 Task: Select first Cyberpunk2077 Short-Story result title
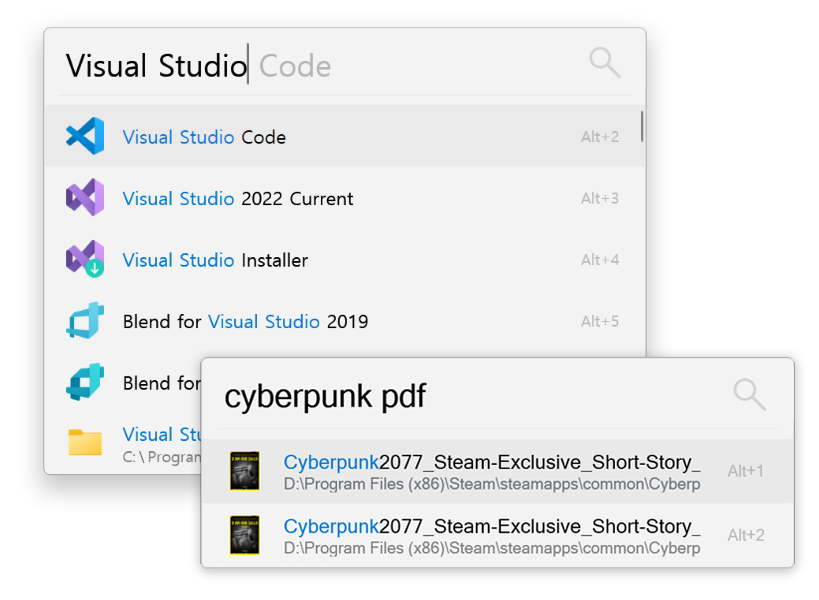click(491, 462)
